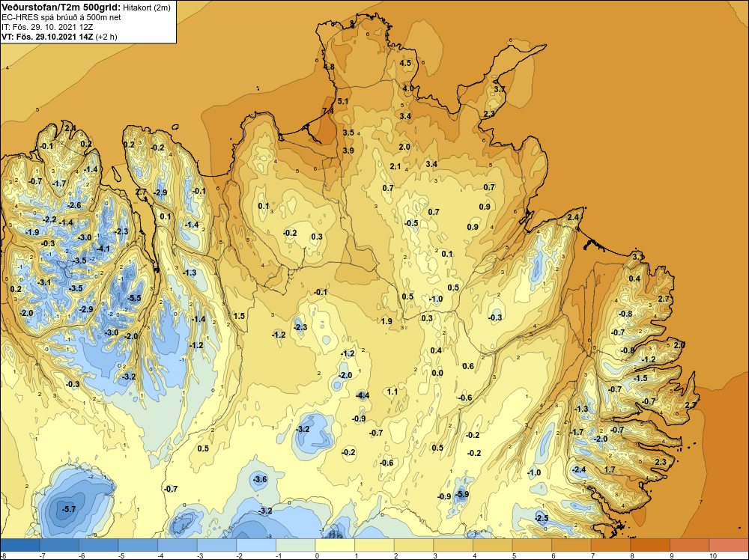Click the 0.0 temperature value
The image size is (749, 560).
click(437, 373)
